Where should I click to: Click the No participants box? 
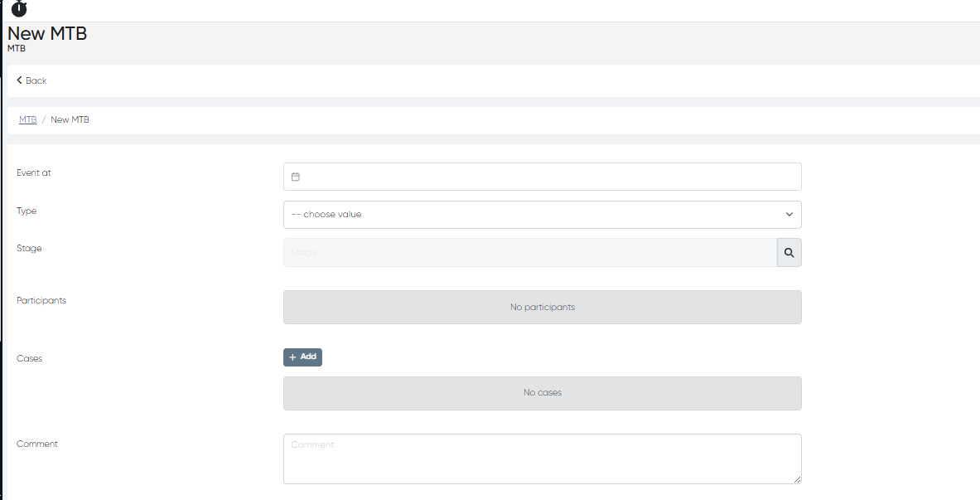point(542,307)
